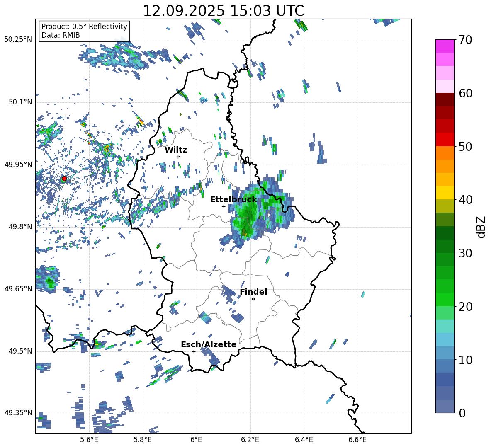The height and width of the screenshot is (448, 491).
Task: Click the 49.65°N latitude label
Action: [18, 289]
